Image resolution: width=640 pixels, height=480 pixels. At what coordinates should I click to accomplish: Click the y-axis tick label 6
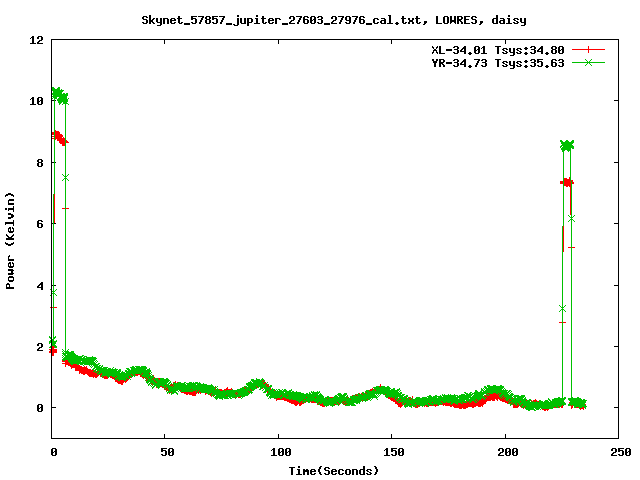point(40,224)
